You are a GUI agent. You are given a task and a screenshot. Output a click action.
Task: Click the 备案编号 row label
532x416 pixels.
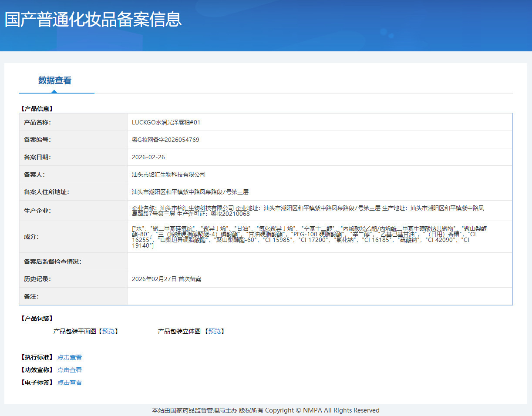pyautogui.click(x=37, y=140)
